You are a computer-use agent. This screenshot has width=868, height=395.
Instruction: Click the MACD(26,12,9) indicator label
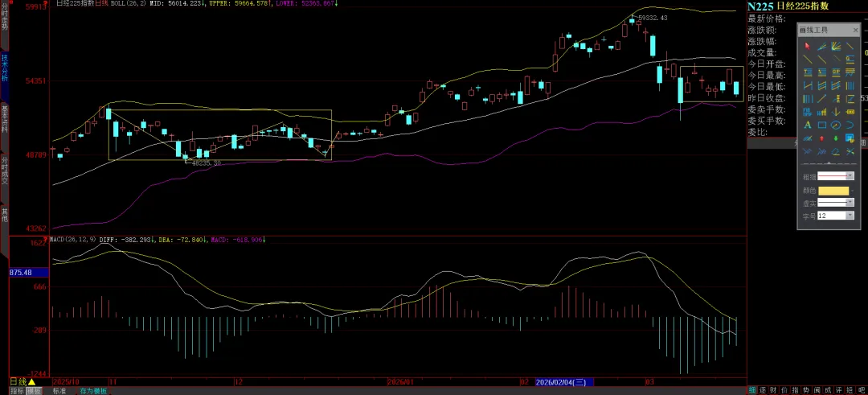click(73, 239)
